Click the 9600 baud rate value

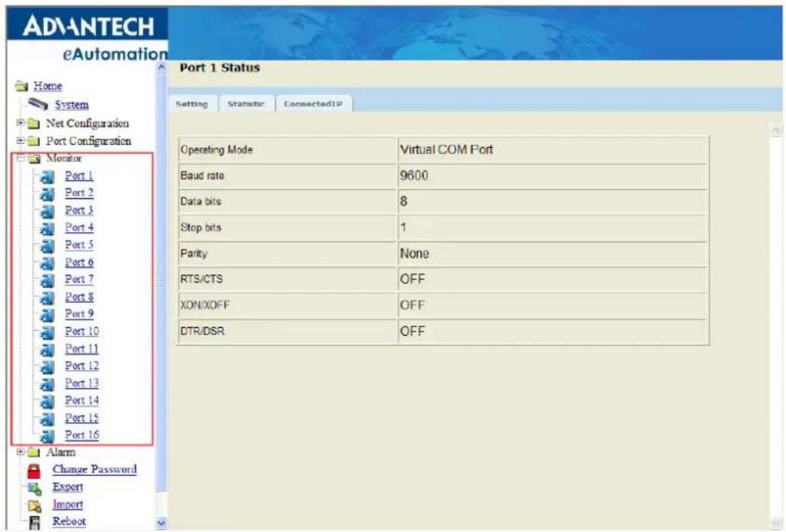(x=414, y=176)
